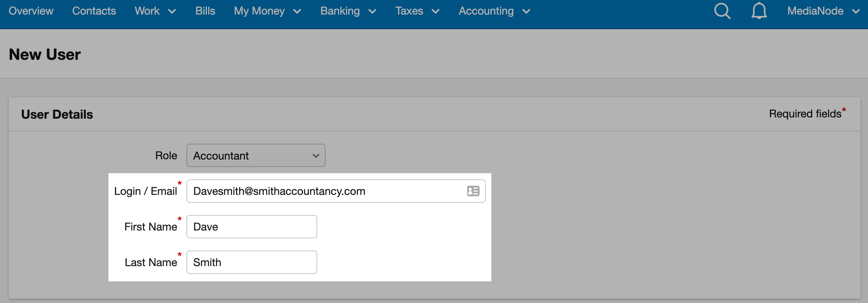The image size is (868, 303).
Task: Click the Role label
Action: 166,156
